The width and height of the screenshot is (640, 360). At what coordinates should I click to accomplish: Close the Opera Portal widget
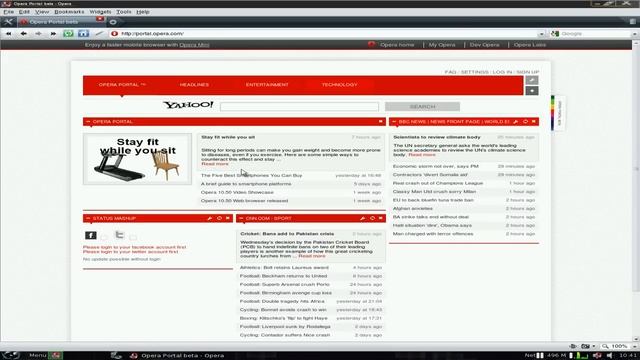(381, 122)
